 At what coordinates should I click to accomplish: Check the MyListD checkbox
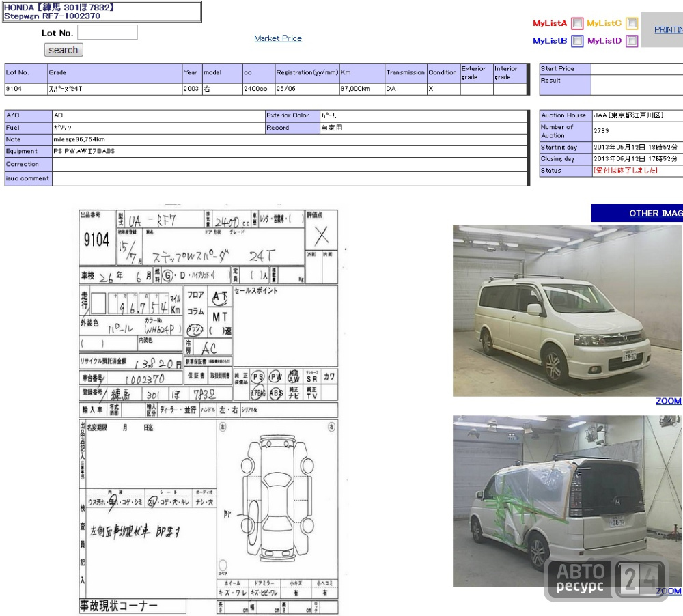click(632, 41)
